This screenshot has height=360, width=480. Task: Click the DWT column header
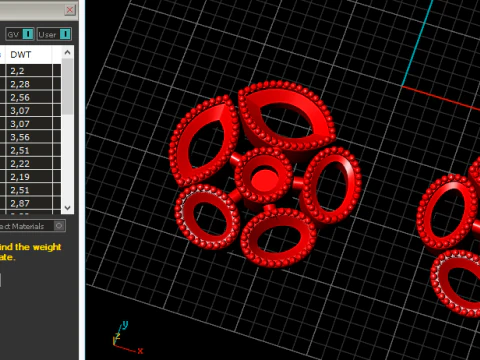click(29, 54)
